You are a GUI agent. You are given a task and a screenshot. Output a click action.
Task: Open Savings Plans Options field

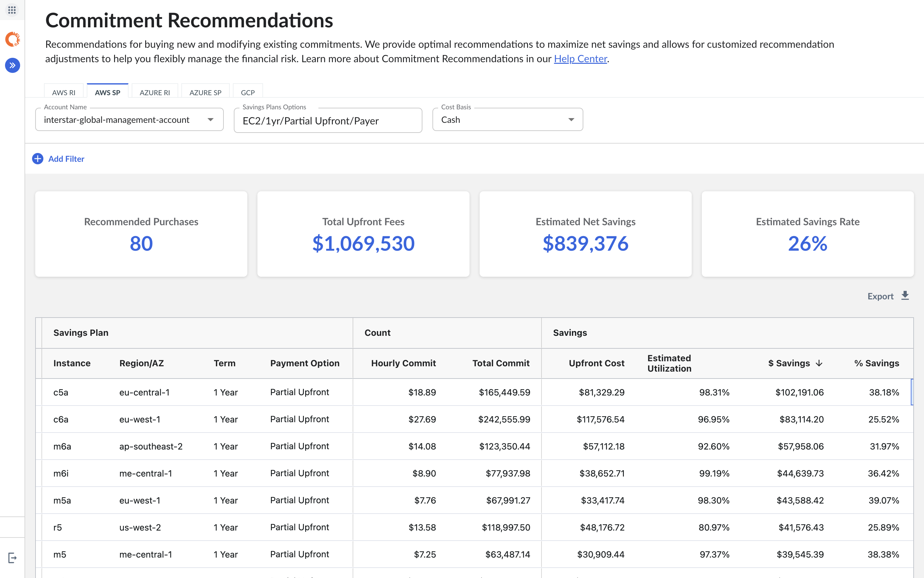point(328,121)
